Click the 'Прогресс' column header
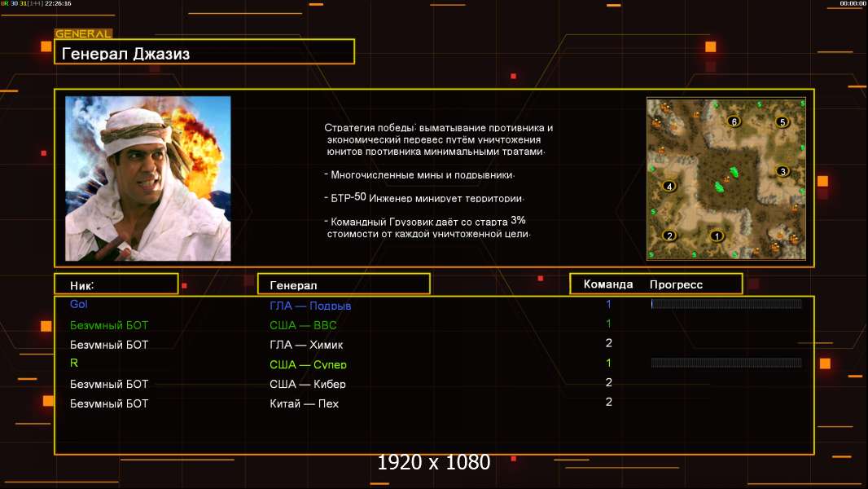Viewport: 868px width, 489px height. point(676,284)
